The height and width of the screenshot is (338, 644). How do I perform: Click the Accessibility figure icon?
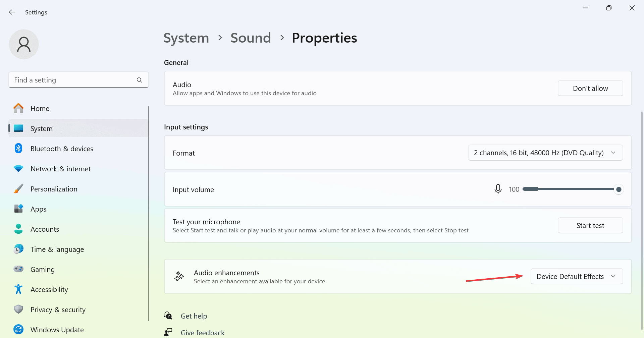pyautogui.click(x=18, y=289)
